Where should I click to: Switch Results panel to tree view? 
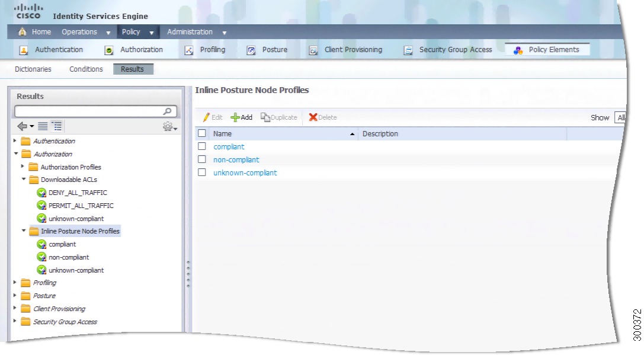[57, 126]
